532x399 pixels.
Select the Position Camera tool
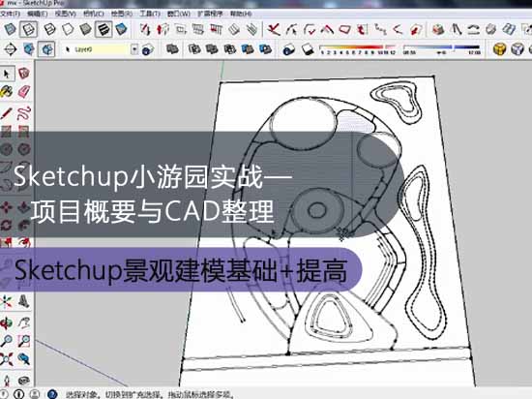[x=7, y=380]
